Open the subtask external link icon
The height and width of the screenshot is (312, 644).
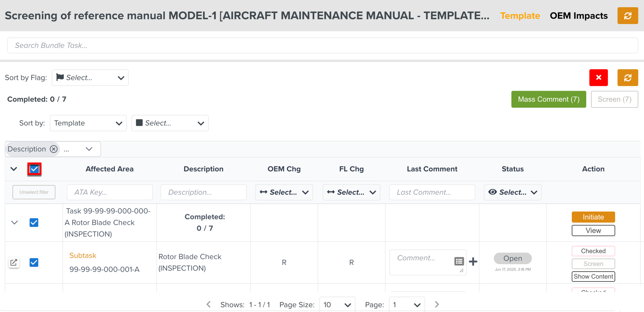click(x=14, y=262)
